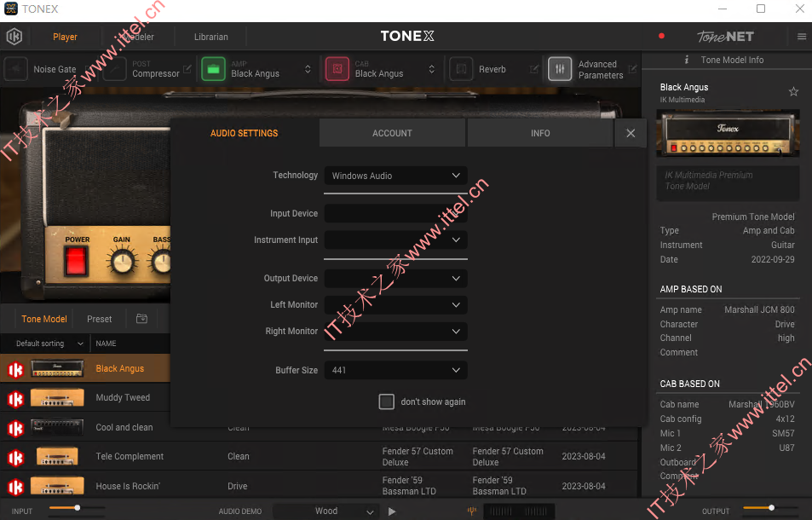Change AMP model with selector arrows
This screenshot has height=520, width=812.
pyautogui.click(x=308, y=69)
